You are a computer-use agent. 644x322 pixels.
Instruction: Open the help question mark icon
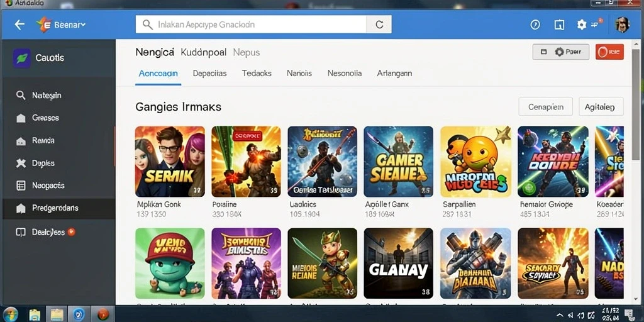(535, 25)
